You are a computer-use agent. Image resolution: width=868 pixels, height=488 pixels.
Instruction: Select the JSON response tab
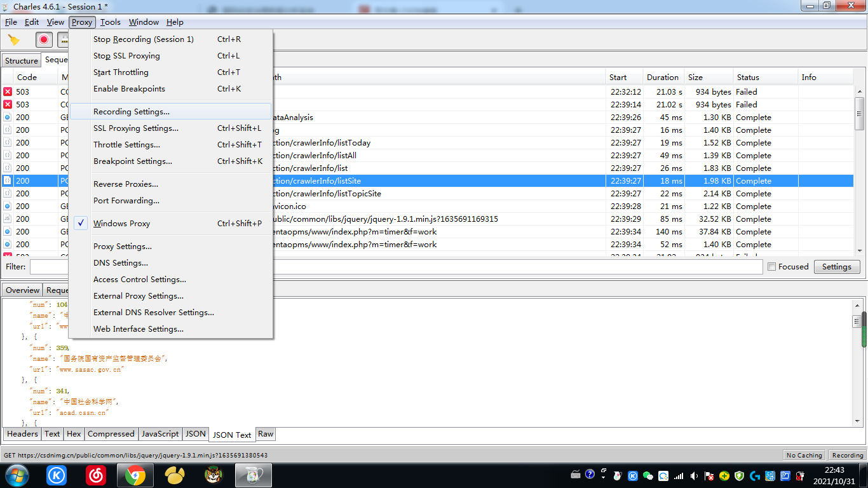pos(195,434)
